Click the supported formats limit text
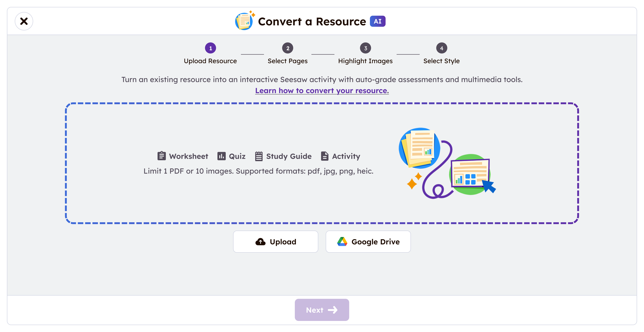The width and height of the screenshot is (644, 332). [x=258, y=171]
